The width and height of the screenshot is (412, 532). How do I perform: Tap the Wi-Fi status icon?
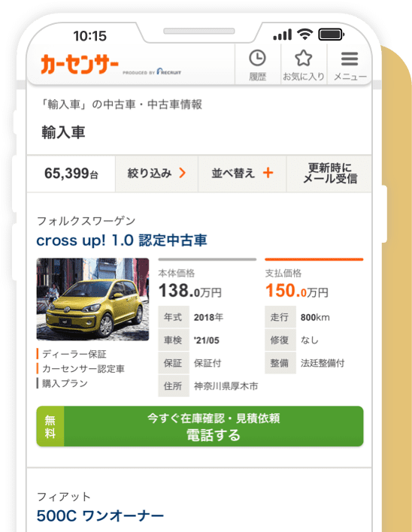pos(304,35)
